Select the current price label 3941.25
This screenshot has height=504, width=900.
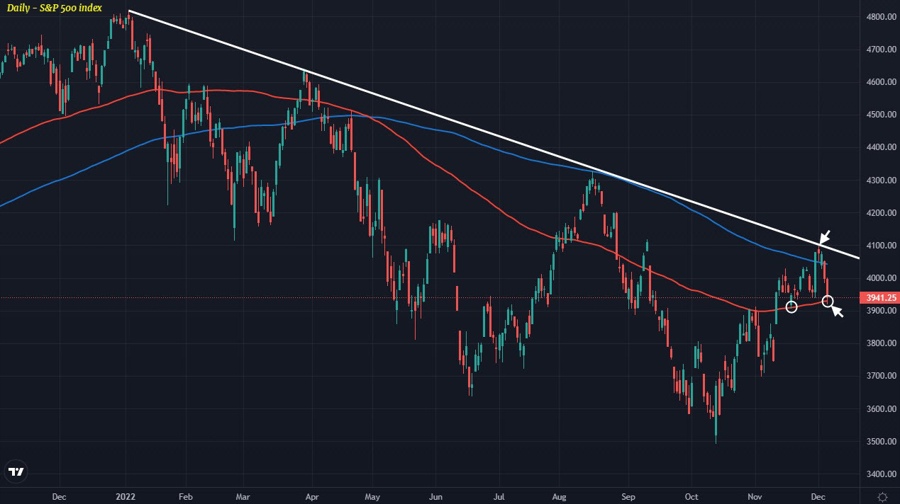(880, 297)
